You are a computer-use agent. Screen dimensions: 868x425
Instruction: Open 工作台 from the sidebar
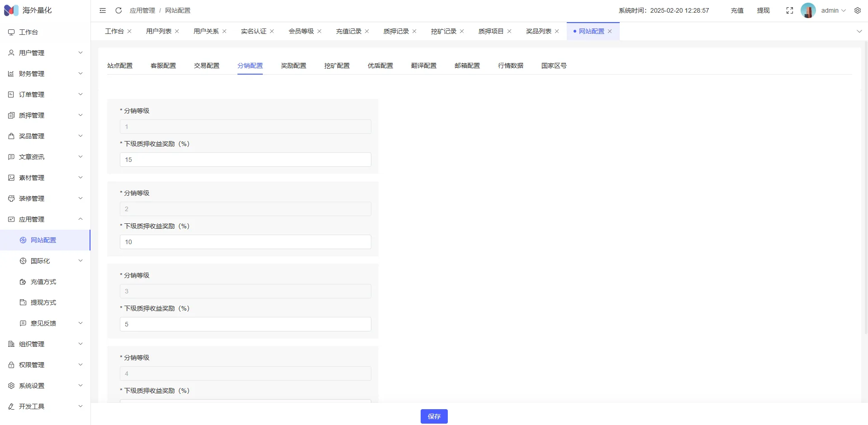click(x=28, y=32)
